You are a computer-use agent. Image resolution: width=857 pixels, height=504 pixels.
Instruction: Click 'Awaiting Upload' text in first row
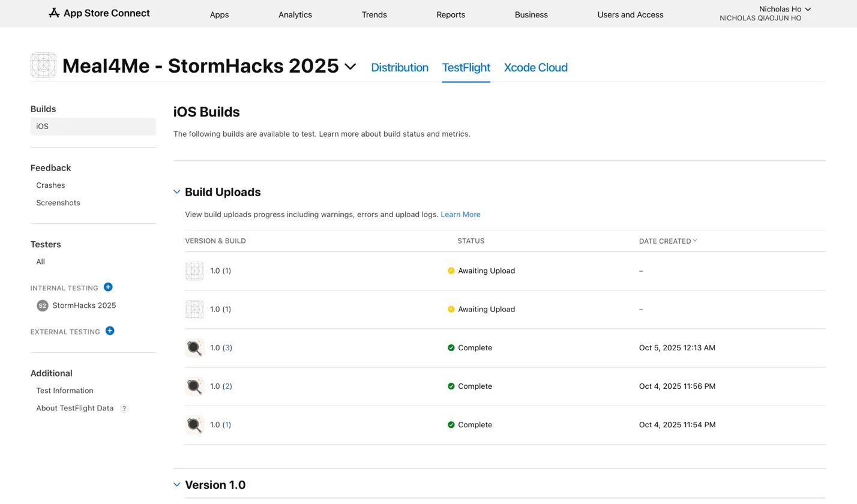[x=487, y=271]
